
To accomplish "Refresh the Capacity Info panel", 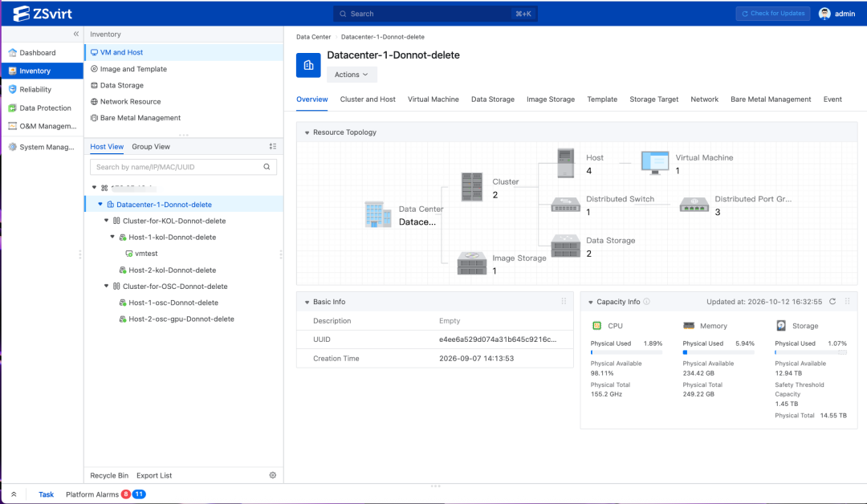I will point(832,302).
